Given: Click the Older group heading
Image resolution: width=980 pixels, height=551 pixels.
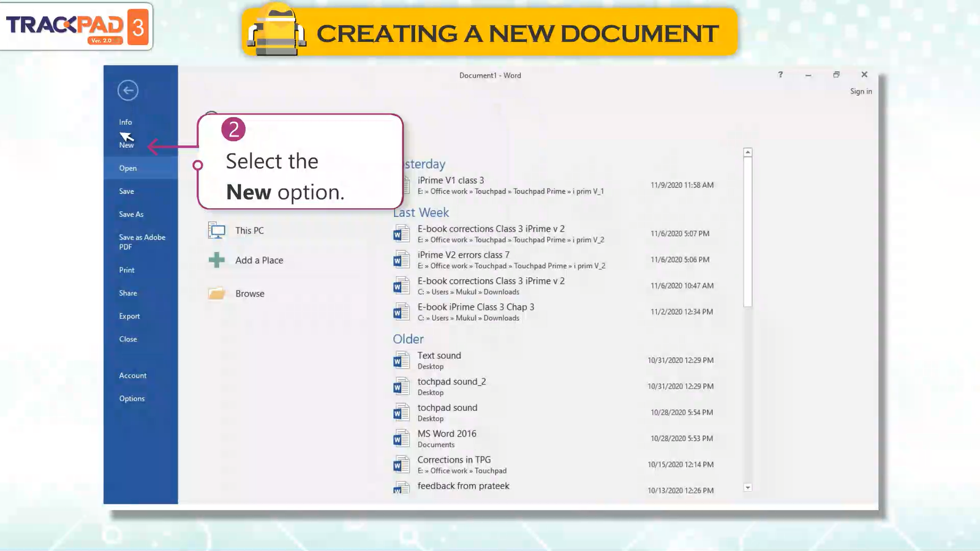Looking at the screenshot, I should (x=408, y=339).
